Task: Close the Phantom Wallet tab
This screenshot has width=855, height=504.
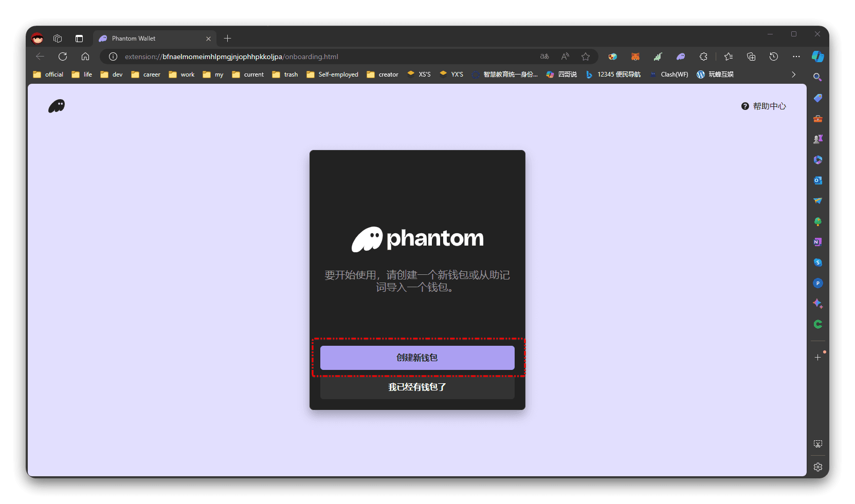Action: tap(208, 39)
